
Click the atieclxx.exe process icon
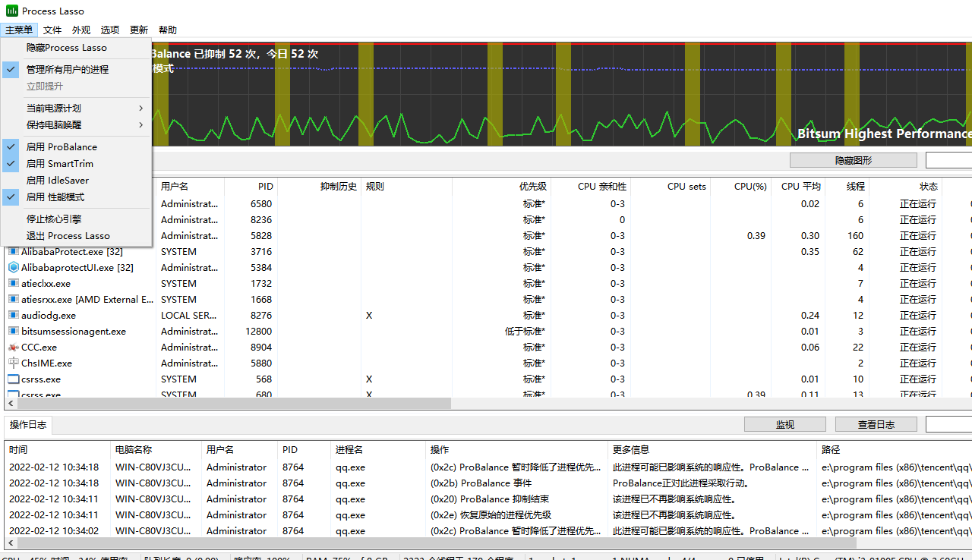14,283
